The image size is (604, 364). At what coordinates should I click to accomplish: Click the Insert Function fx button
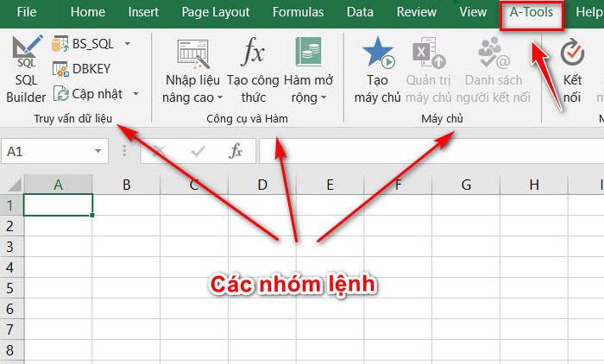point(236,151)
